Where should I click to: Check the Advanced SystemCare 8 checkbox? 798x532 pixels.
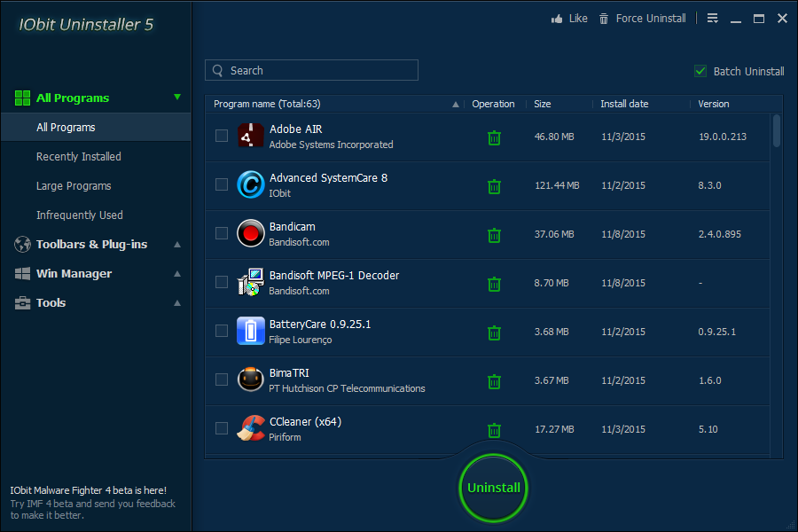point(222,184)
